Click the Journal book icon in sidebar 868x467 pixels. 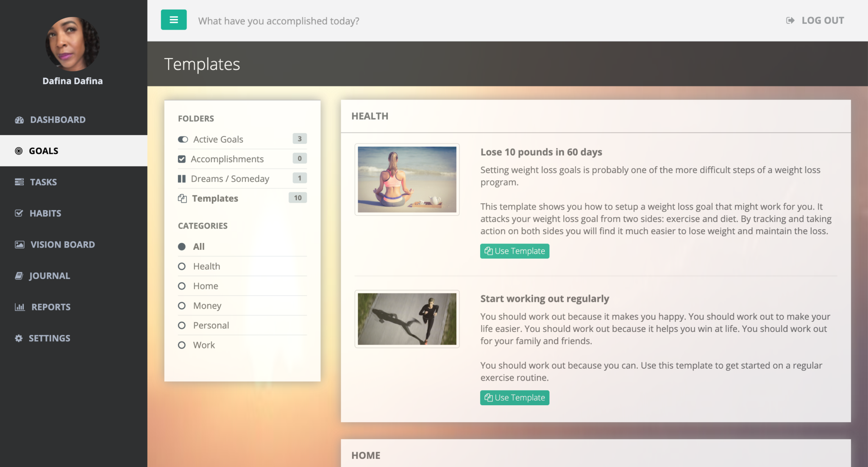click(x=19, y=276)
